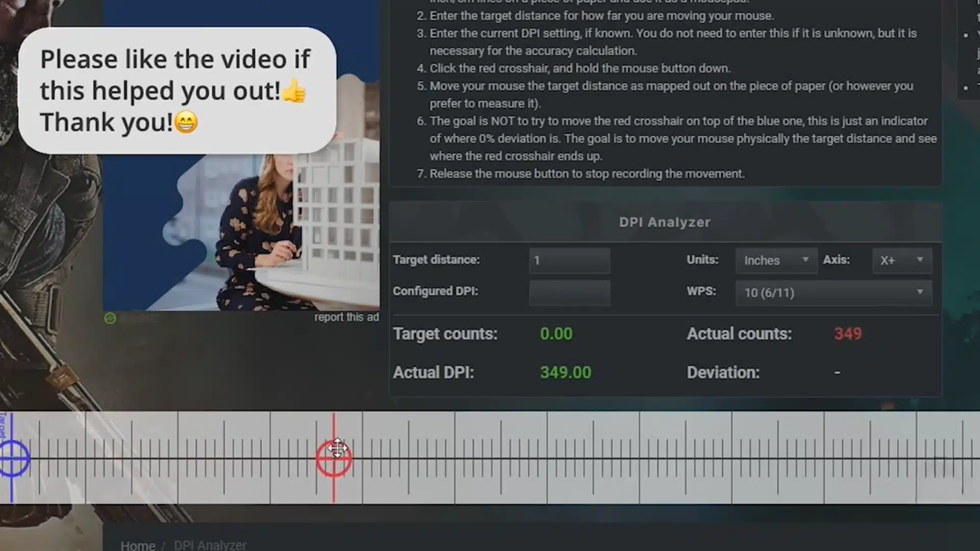Open the Units dropdown set to Inches

point(776,260)
